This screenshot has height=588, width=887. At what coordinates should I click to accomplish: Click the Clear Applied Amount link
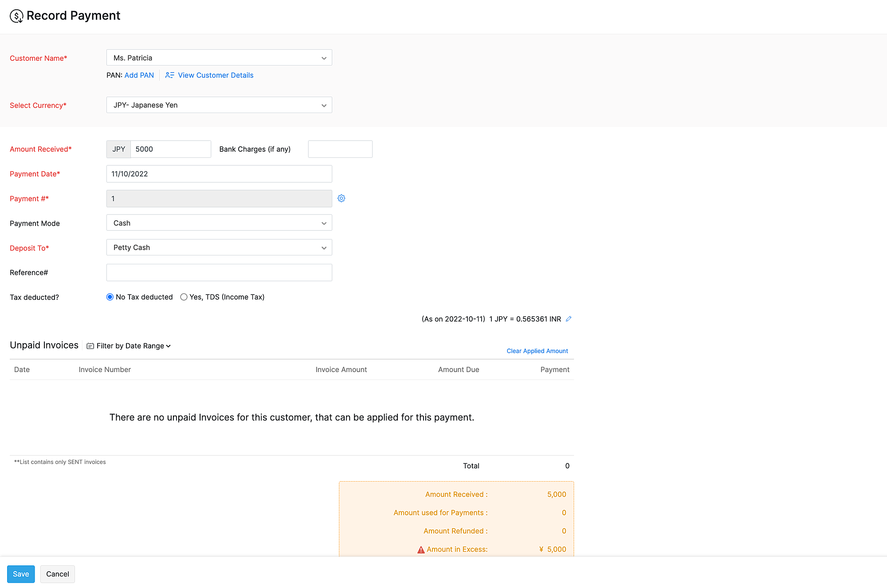pos(538,350)
